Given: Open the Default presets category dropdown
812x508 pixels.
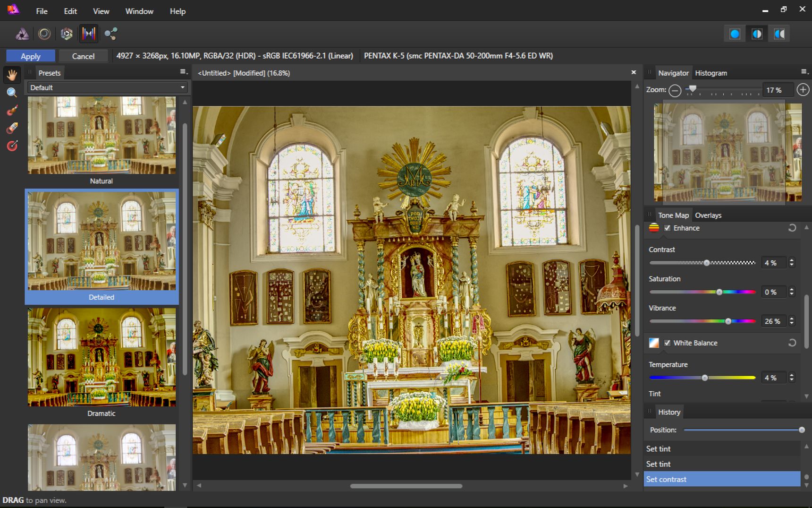Looking at the screenshot, I should [x=107, y=87].
